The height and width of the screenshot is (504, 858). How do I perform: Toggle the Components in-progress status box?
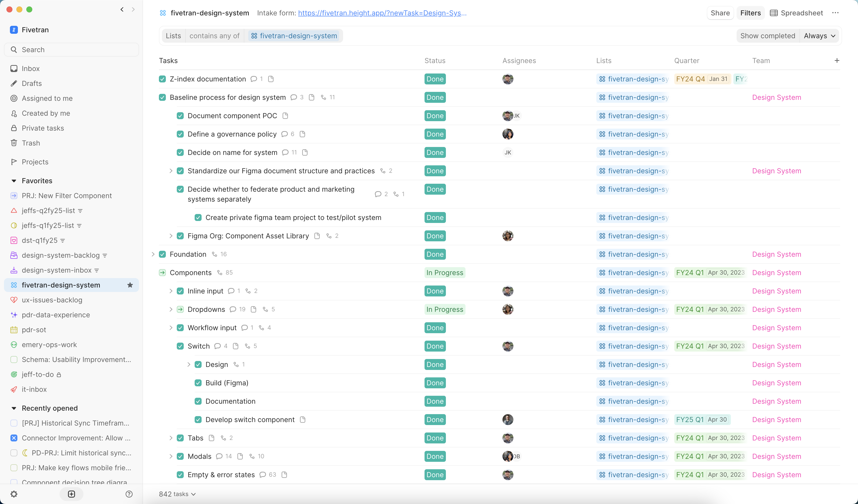point(162,273)
